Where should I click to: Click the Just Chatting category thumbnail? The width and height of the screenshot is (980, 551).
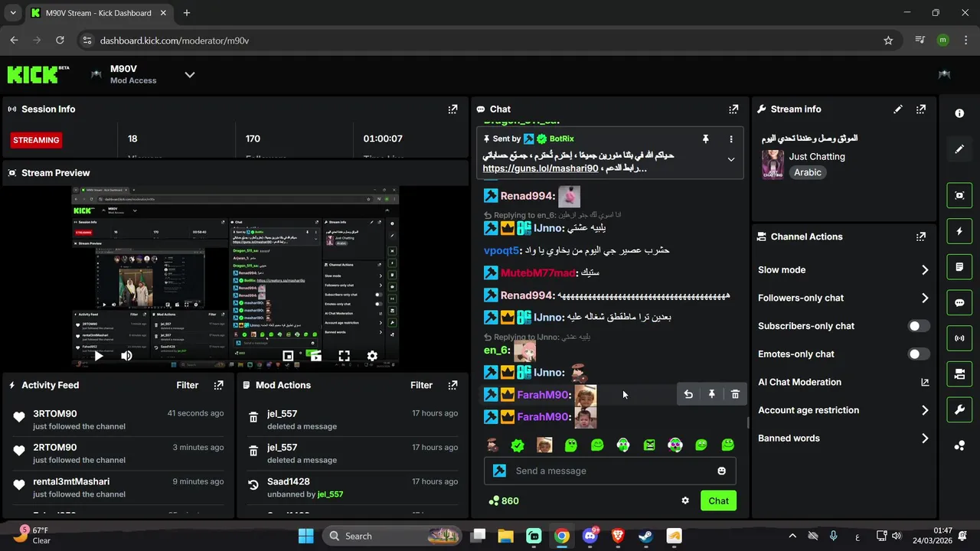[773, 165]
